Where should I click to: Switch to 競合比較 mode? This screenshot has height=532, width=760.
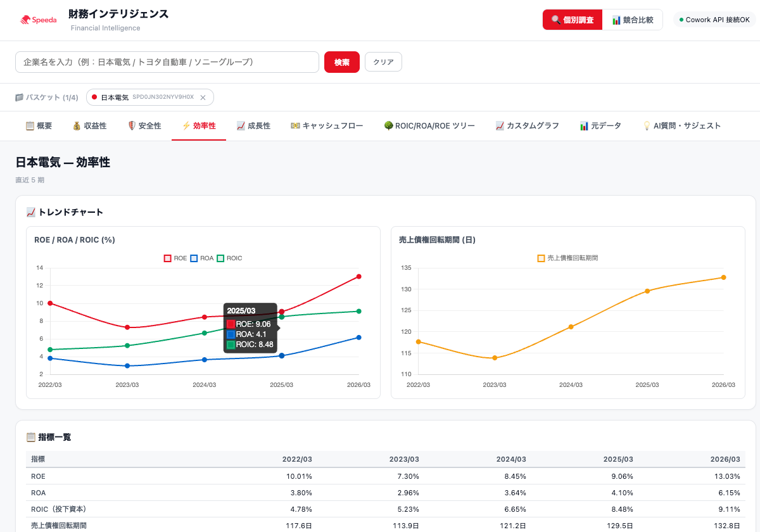tap(632, 20)
